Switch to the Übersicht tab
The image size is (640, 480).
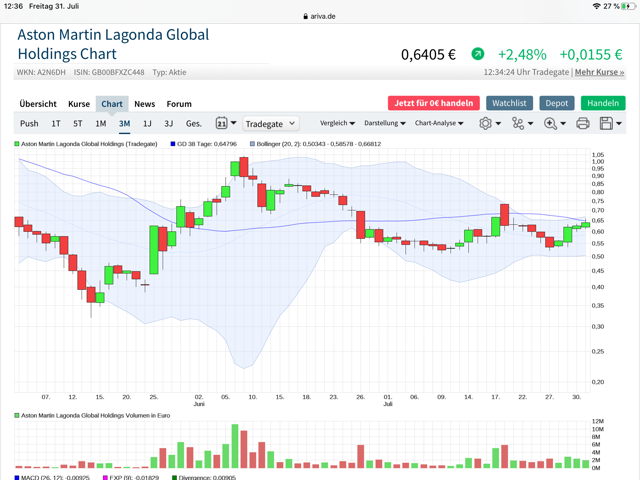pos(38,104)
